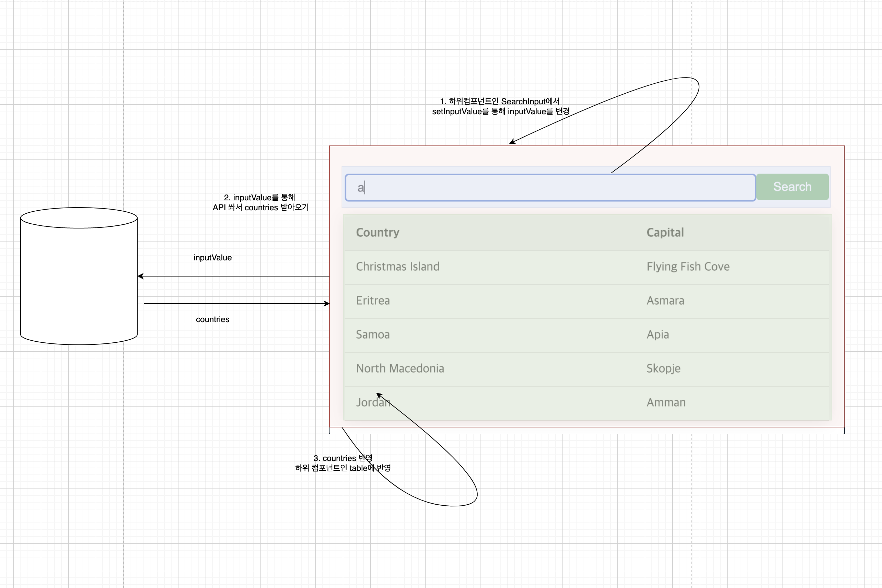The width and height of the screenshot is (882, 588).
Task: Select the North Macedonia cell
Action: click(x=399, y=369)
